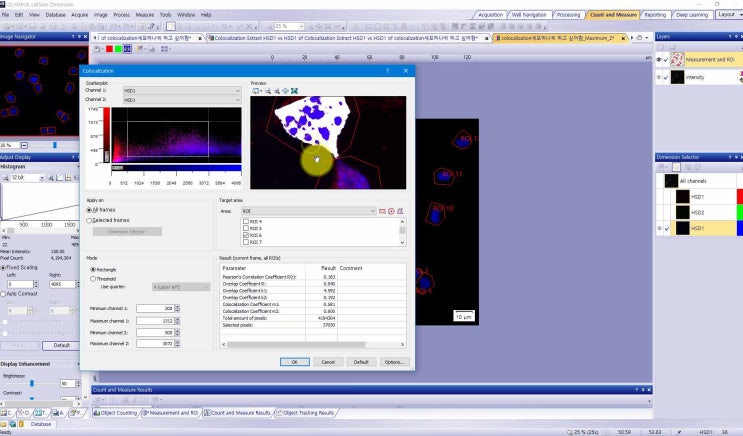Select All channels in Dimension Selector
The image size is (743, 436).
click(693, 181)
